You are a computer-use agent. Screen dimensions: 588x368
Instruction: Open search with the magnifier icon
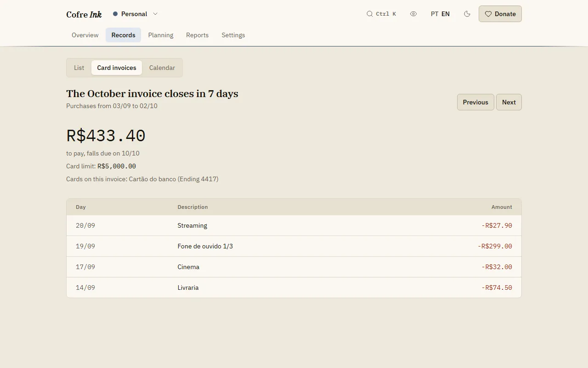point(369,14)
